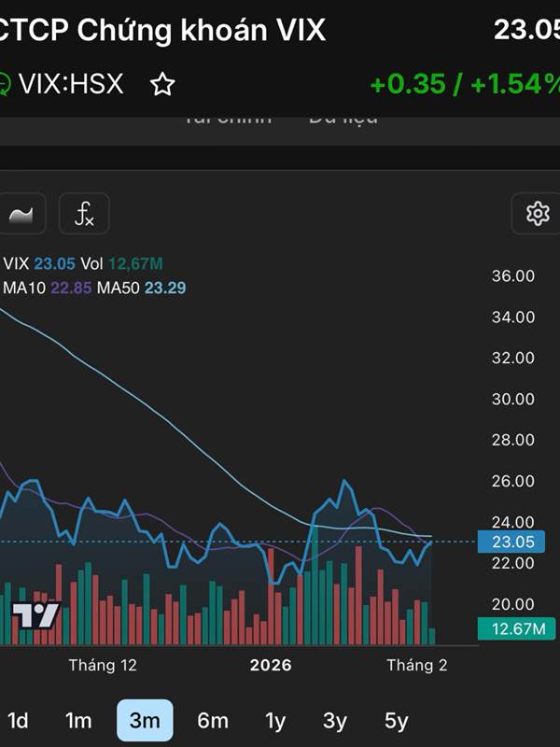
Task: Click the 30.00 price axis label
Action: point(512,399)
